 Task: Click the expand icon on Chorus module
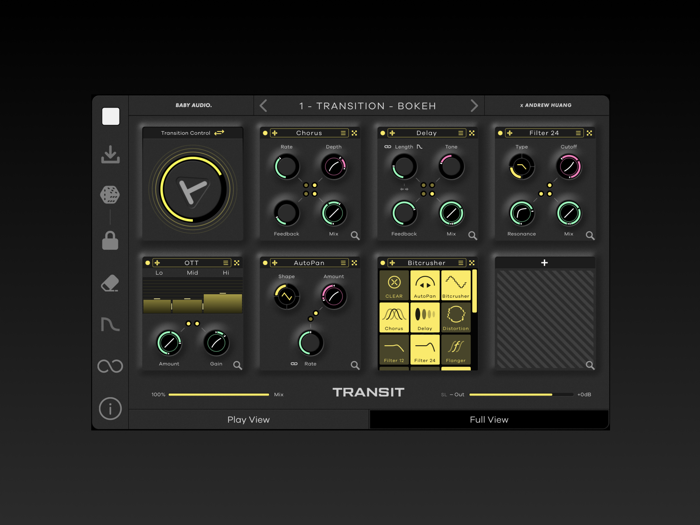point(354,133)
